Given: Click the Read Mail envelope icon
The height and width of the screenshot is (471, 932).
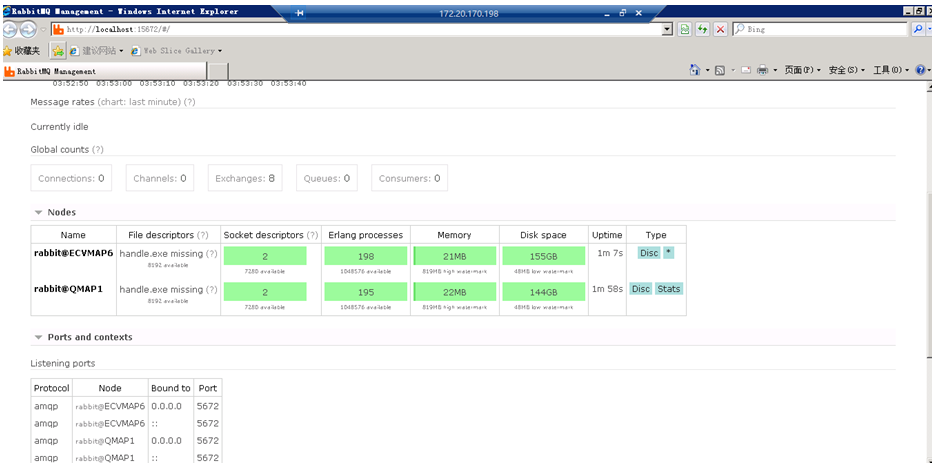Looking at the screenshot, I should coord(746,70).
